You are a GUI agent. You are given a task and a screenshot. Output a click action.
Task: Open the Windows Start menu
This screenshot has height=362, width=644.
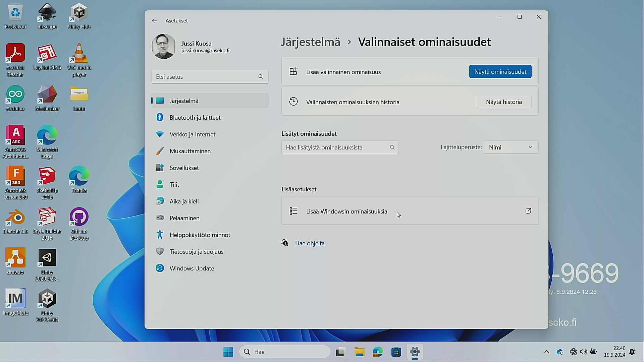(x=228, y=352)
